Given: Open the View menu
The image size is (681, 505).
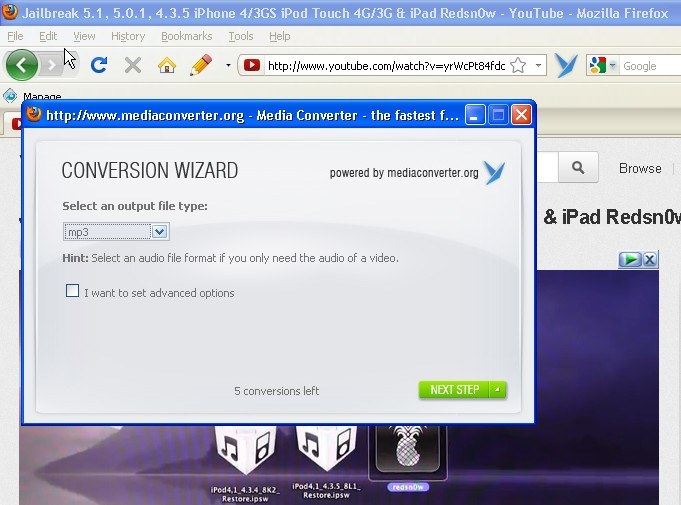Looking at the screenshot, I should coord(84,36).
